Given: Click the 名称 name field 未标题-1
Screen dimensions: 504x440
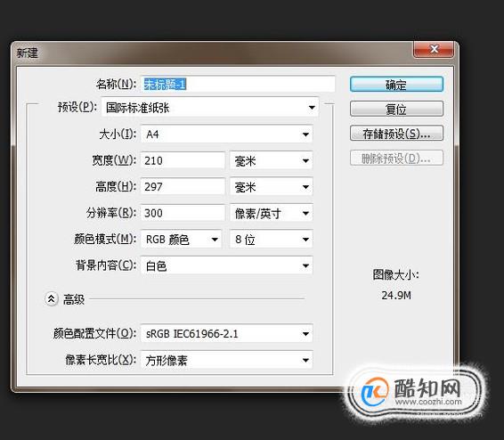Looking at the screenshot, I should click(238, 85).
